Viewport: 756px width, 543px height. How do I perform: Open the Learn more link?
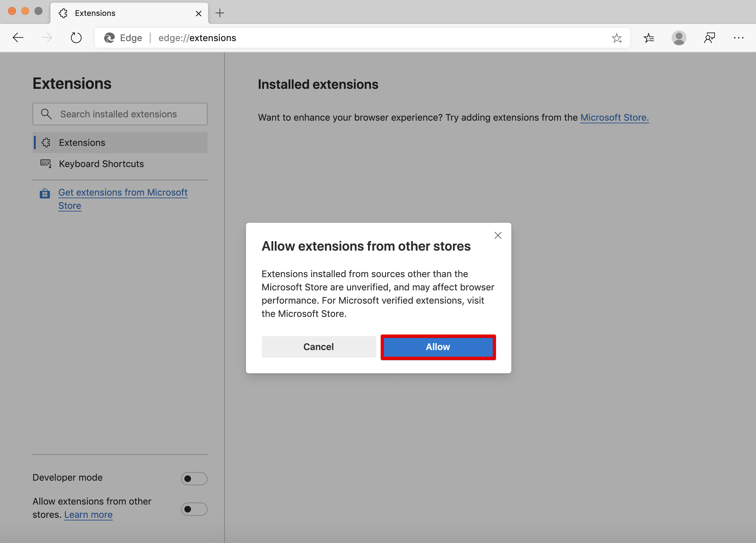(x=88, y=514)
